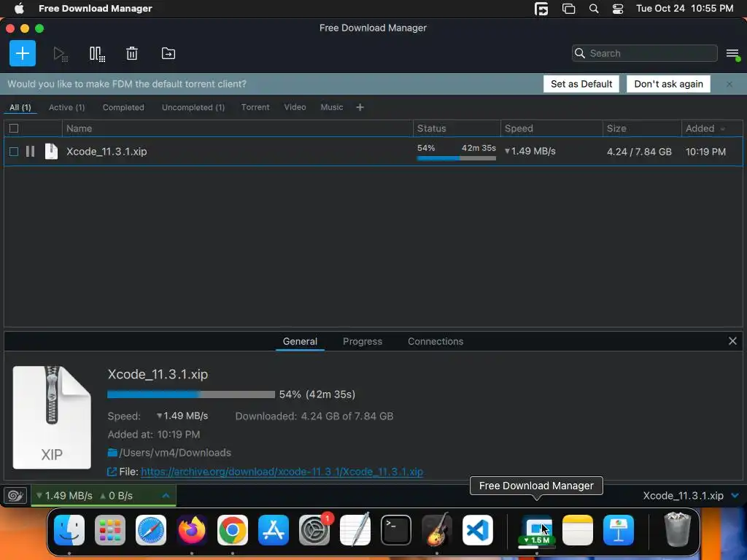The height and width of the screenshot is (560, 747).
Task: Open Visual Studio Code from the Dock
Action: tap(478, 530)
